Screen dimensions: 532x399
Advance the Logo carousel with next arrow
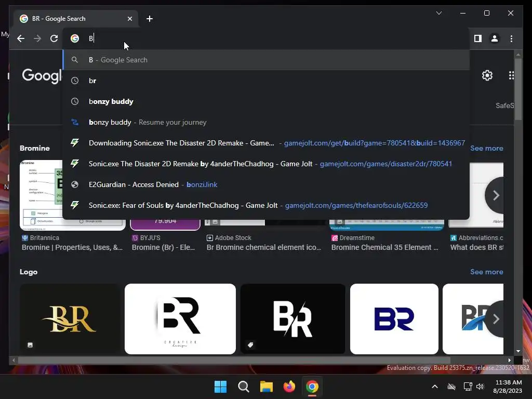click(x=496, y=319)
